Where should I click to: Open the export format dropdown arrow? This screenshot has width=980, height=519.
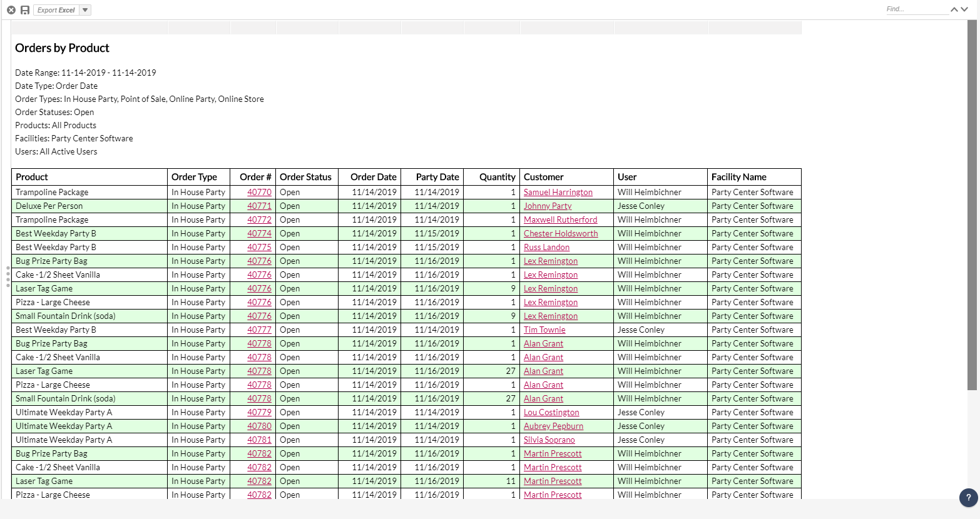tap(85, 10)
